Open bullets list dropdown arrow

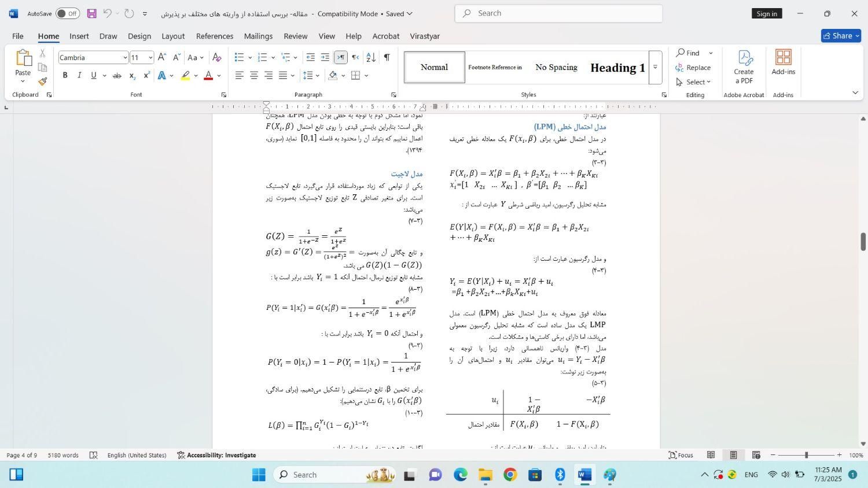[x=250, y=57]
